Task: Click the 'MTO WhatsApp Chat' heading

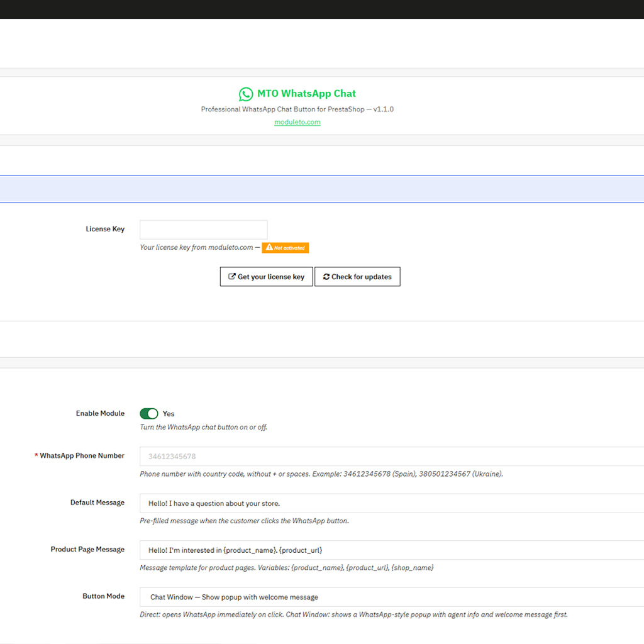Action: pyautogui.click(x=306, y=94)
